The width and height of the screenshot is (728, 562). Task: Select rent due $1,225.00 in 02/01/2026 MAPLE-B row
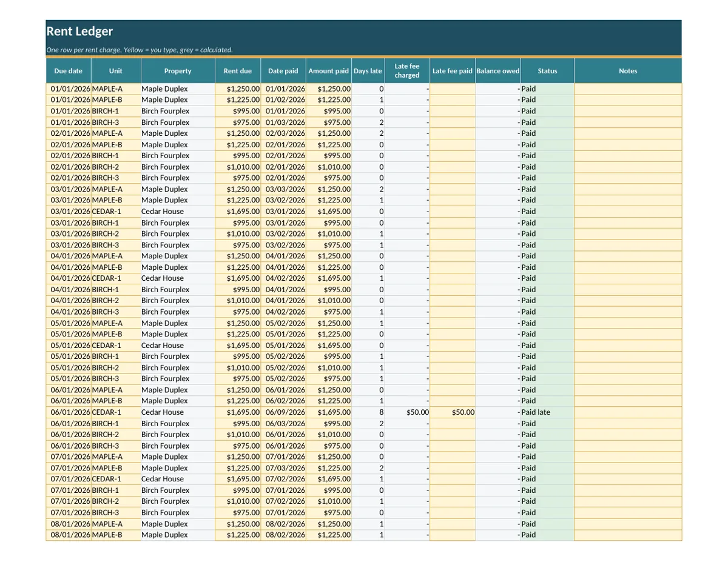(x=238, y=145)
